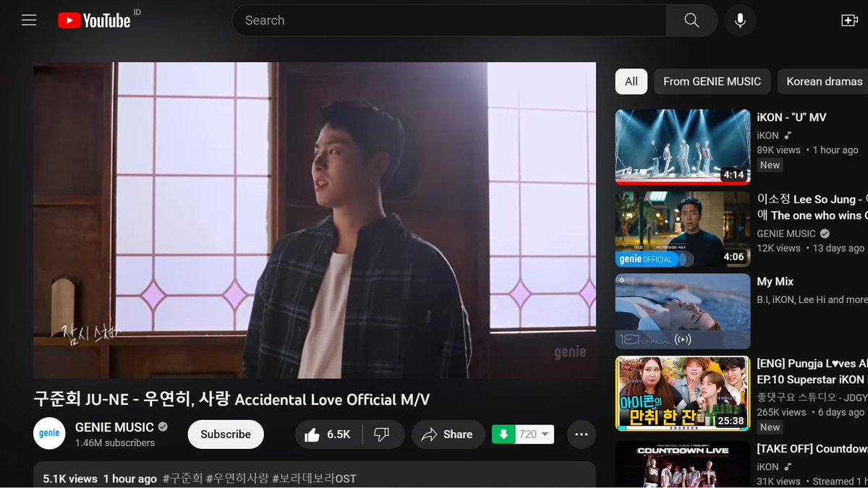Open iKON "U" MV thumbnail
Viewport: 868px width, 488px height.
pos(683,147)
